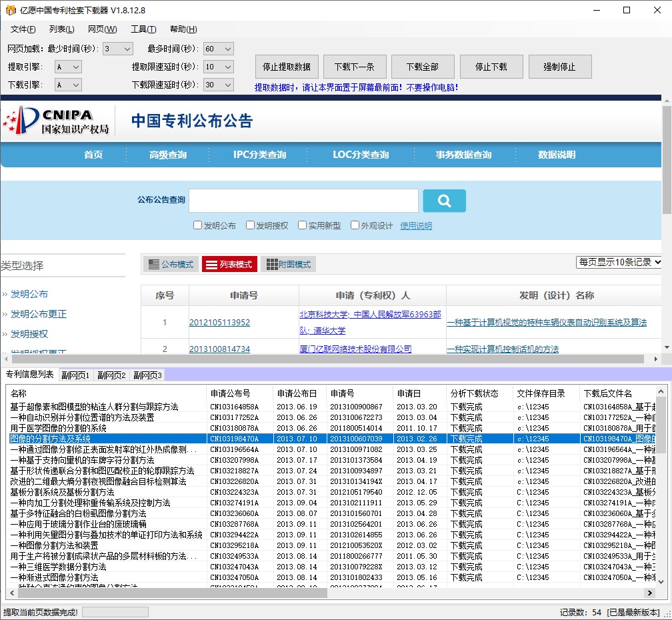Switch to 专利信息列表 tab

[29, 375]
